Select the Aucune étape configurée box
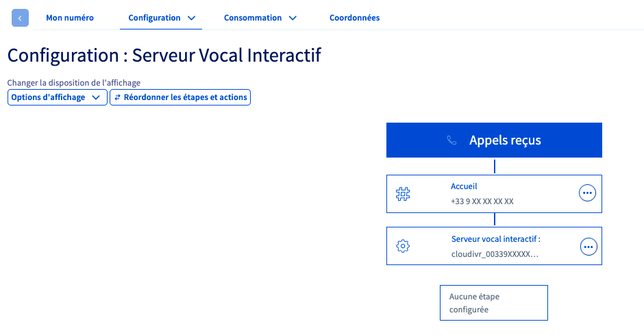 [493, 303]
